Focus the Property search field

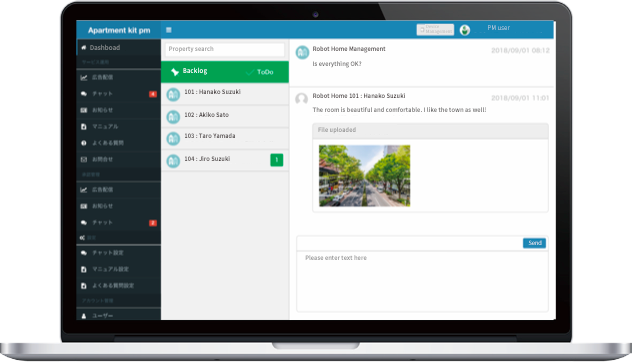[225, 49]
